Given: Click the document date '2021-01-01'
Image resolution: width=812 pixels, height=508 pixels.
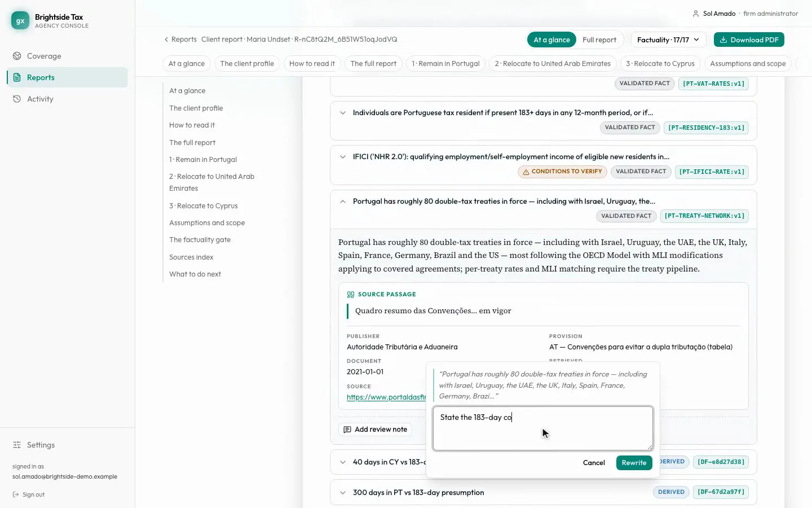Looking at the screenshot, I should coord(365,372).
